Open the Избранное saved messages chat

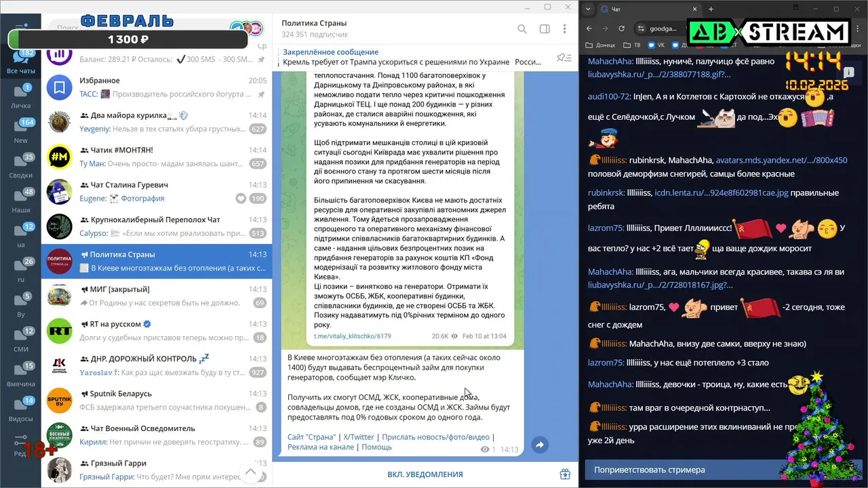coord(157,87)
